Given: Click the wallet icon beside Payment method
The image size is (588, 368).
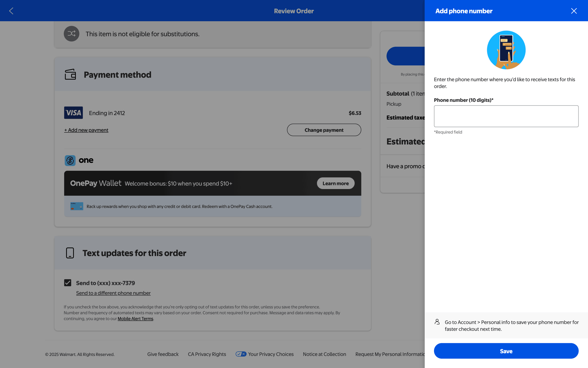Looking at the screenshot, I should (70, 74).
